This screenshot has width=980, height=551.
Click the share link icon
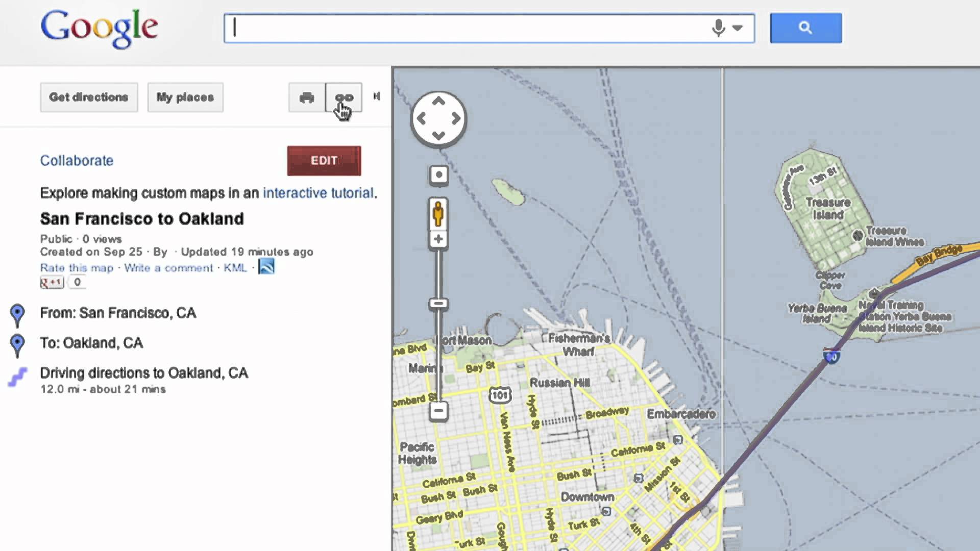tap(343, 97)
